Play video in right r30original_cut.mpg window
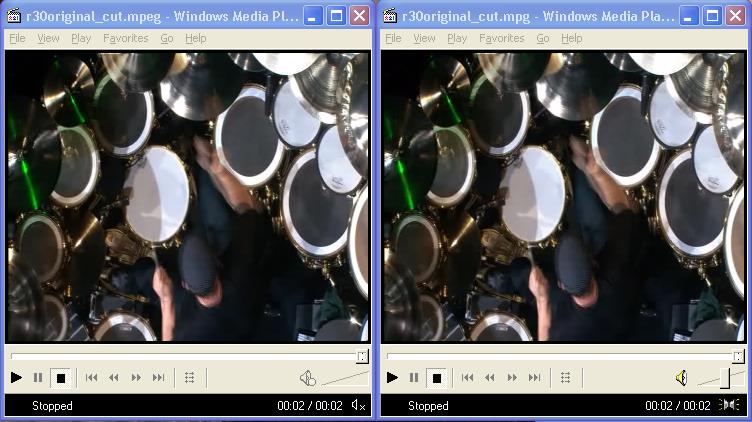 point(392,378)
